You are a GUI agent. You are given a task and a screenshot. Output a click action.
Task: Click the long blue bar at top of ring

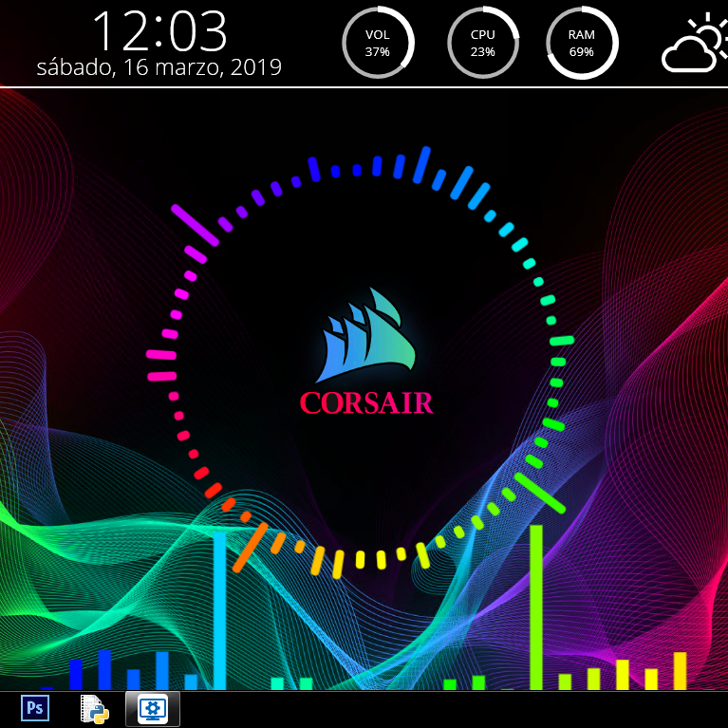click(422, 164)
